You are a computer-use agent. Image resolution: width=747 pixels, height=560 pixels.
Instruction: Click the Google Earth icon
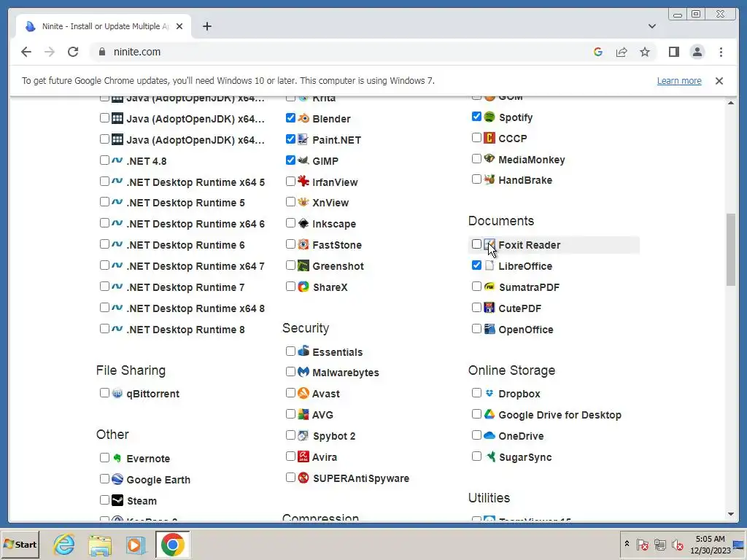117,479
